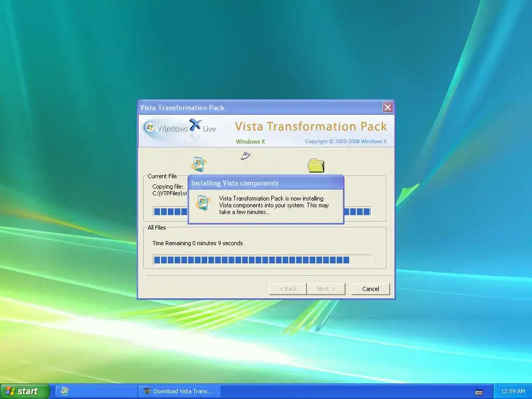Click the 12:59 AM taskbar clock
Image resolution: width=532 pixels, height=399 pixels.
tap(513, 391)
